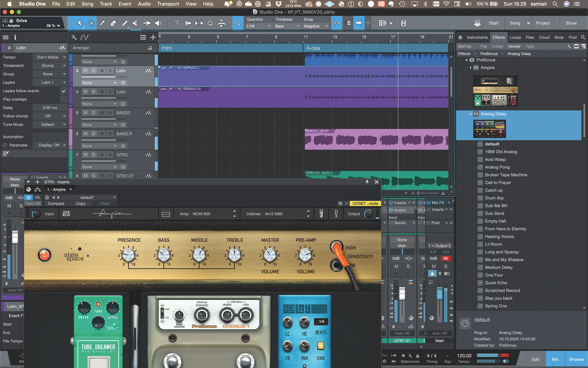Select the 1968 Old Analog preset
Screen dimensions: 588x368
point(501,152)
